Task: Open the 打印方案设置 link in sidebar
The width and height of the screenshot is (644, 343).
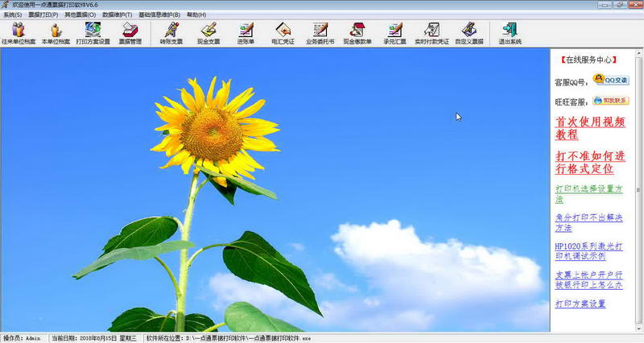Action: click(x=580, y=304)
